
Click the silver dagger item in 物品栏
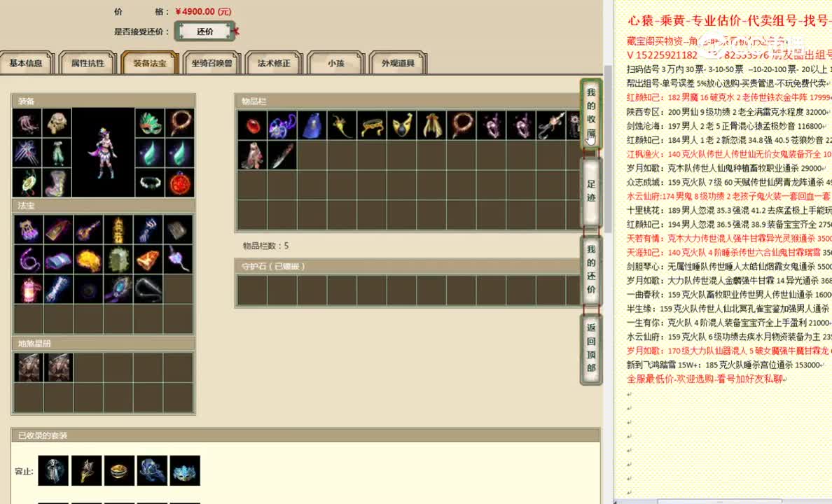click(x=282, y=155)
